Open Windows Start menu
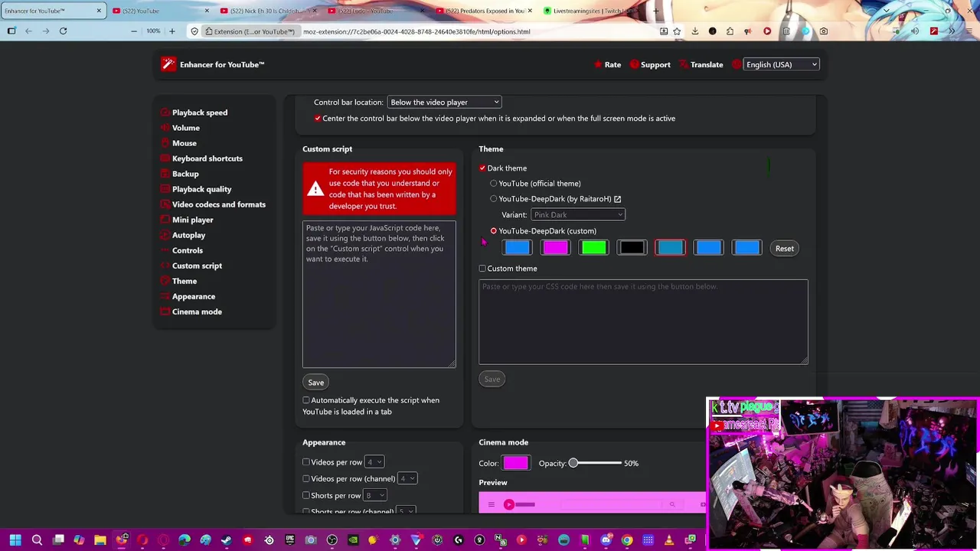 coord(15,540)
